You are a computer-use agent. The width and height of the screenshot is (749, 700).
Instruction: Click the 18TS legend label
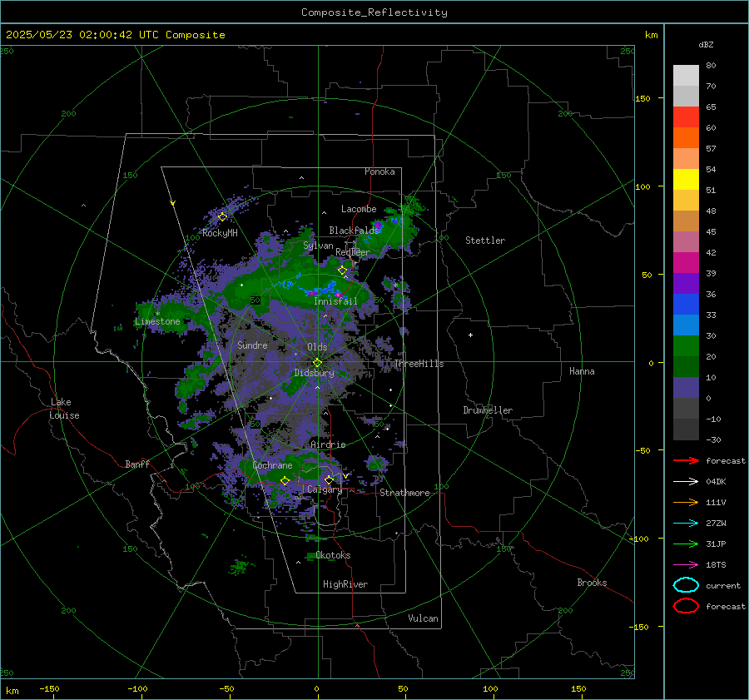point(716,565)
